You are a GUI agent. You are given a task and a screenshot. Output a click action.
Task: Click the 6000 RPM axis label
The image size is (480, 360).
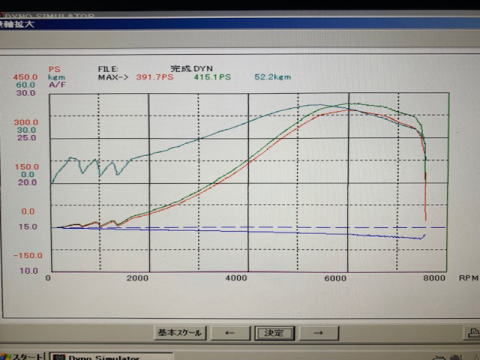click(x=335, y=278)
